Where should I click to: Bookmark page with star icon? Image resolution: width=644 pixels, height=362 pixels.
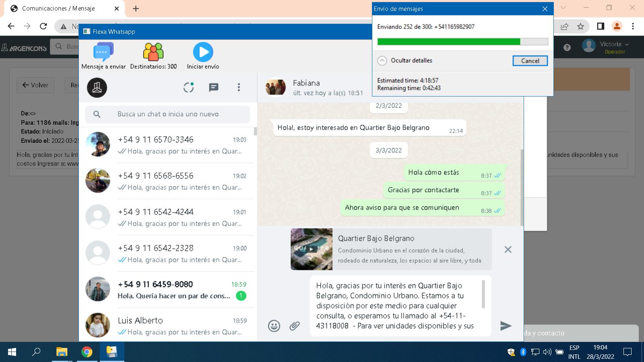point(580,26)
